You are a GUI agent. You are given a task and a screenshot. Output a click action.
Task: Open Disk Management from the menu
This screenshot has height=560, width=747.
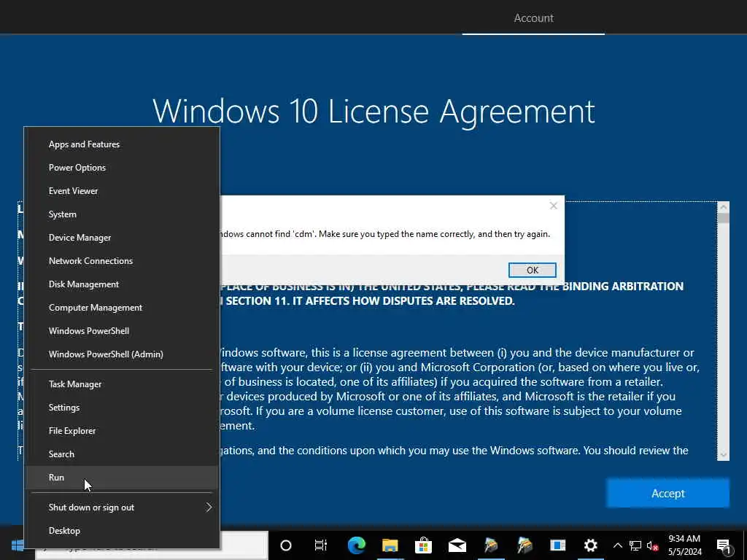[x=122, y=284]
